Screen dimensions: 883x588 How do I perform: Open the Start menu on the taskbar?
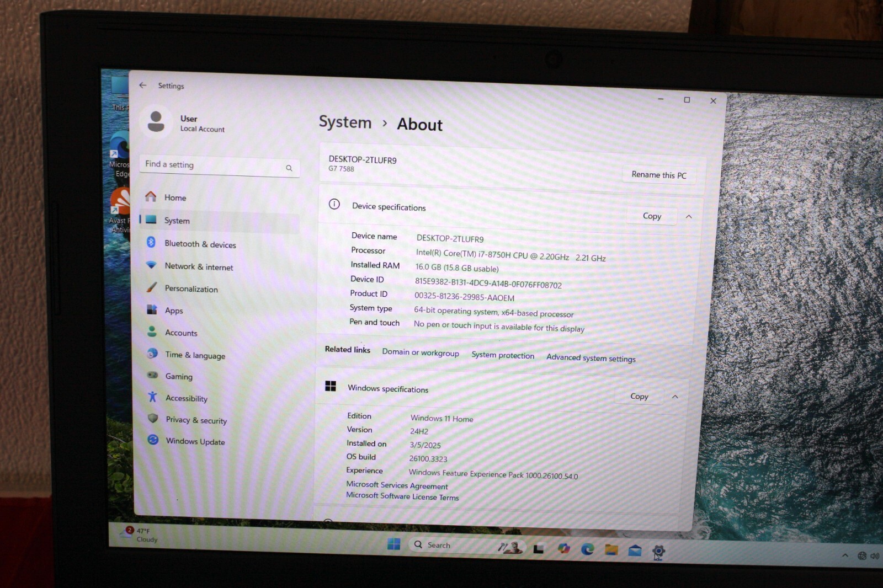pyautogui.click(x=393, y=544)
